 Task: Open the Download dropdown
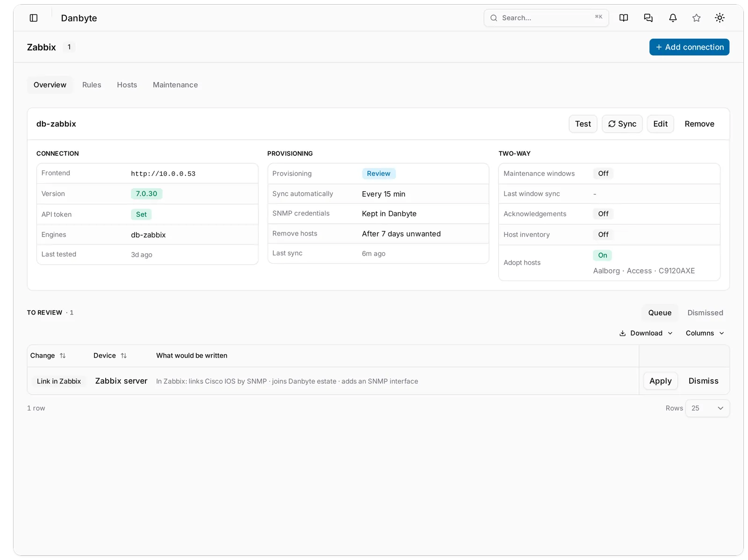pyautogui.click(x=646, y=333)
